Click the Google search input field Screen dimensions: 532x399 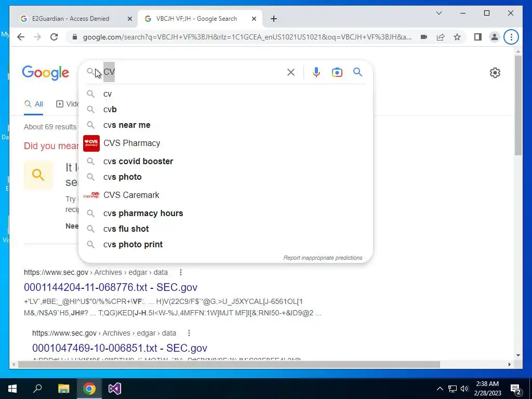(x=193, y=72)
